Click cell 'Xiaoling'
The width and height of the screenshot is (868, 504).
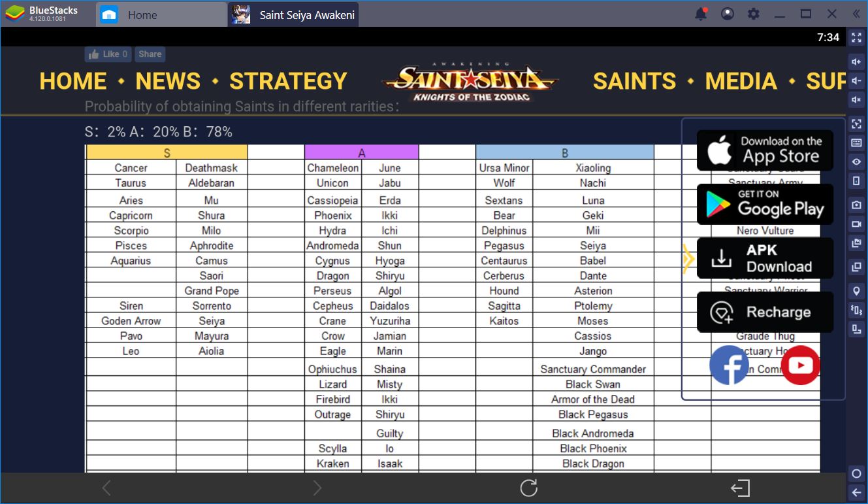[x=593, y=168]
